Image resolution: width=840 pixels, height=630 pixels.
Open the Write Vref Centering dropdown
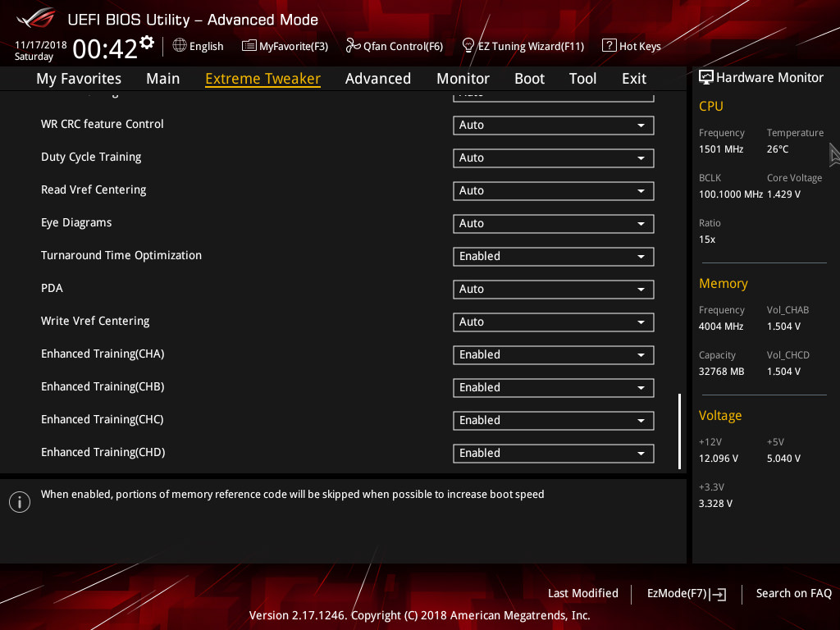point(554,322)
